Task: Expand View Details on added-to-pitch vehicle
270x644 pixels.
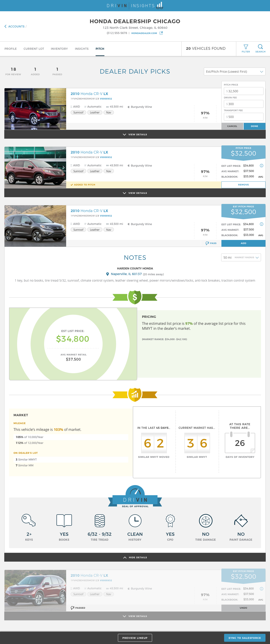Action: [x=135, y=193]
